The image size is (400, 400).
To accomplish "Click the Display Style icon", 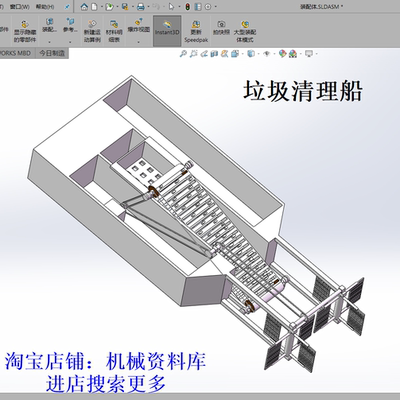I will tap(251, 54).
